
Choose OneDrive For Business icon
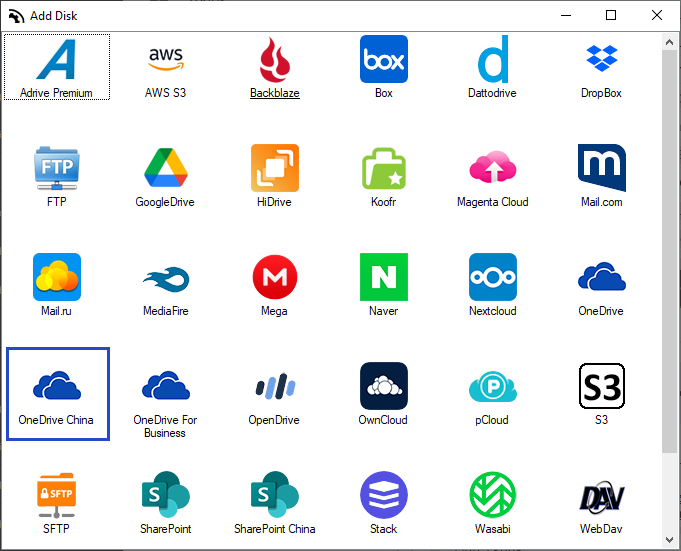click(x=165, y=385)
